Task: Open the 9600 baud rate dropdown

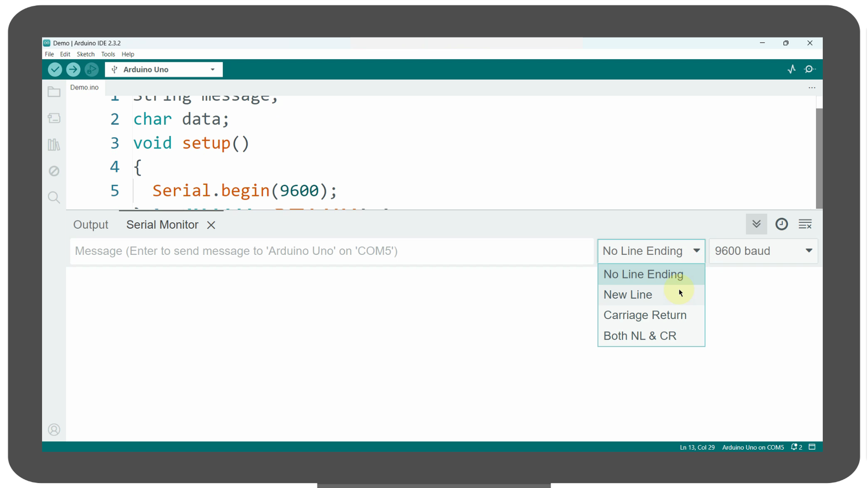Action: tap(763, 251)
